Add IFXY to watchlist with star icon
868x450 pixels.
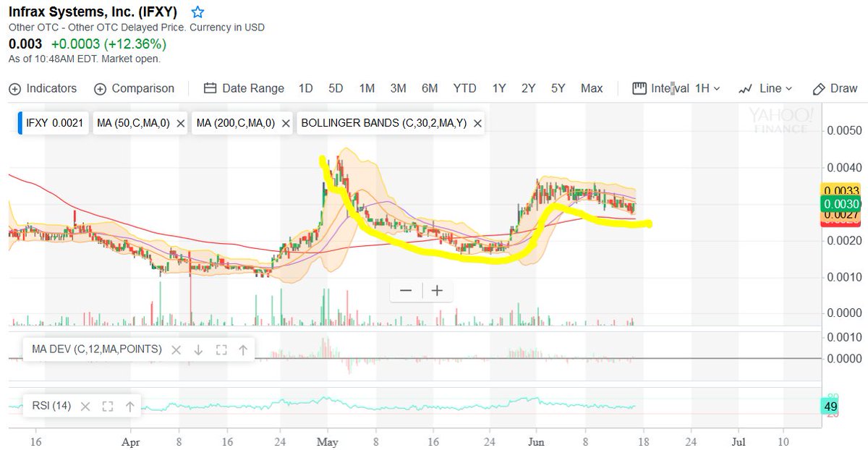pyautogui.click(x=197, y=12)
